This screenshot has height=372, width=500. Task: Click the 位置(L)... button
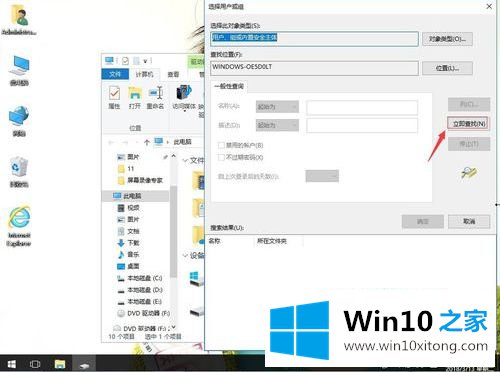(x=447, y=68)
